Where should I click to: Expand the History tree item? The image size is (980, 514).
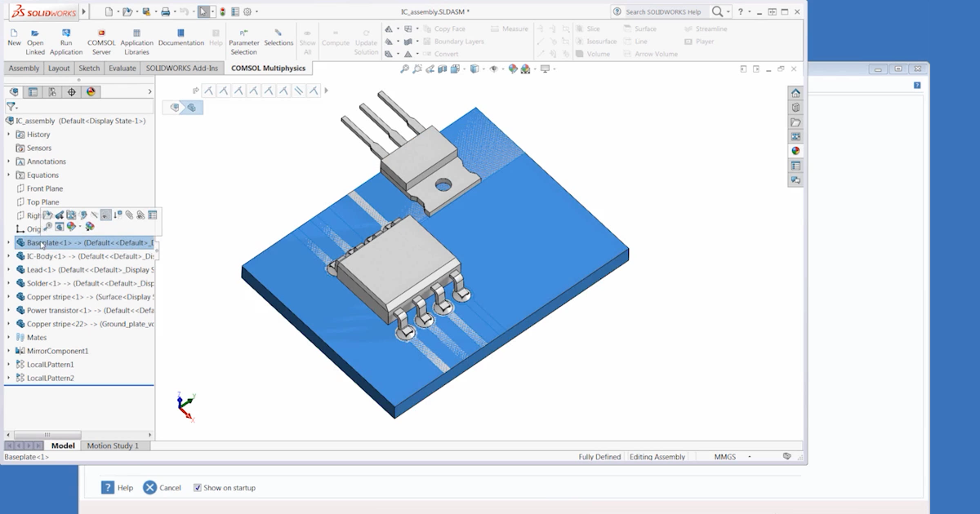(7, 134)
